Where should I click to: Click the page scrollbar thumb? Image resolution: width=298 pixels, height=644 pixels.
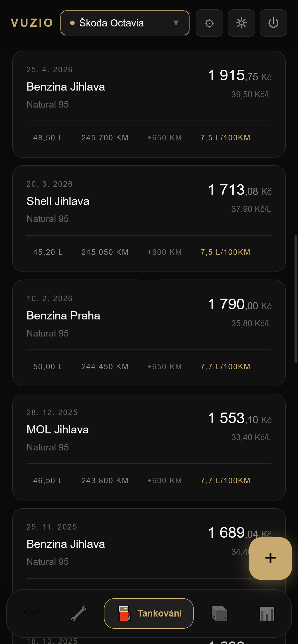(295, 299)
